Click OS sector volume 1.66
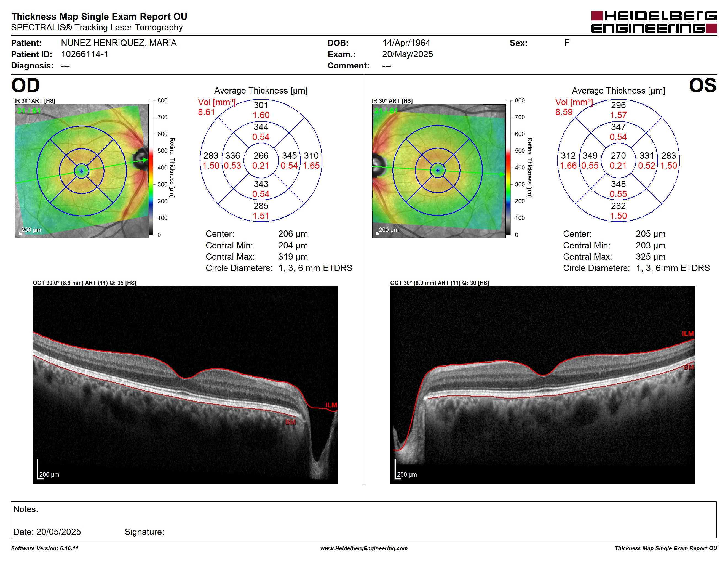The height and width of the screenshot is (563, 728). (568, 166)
